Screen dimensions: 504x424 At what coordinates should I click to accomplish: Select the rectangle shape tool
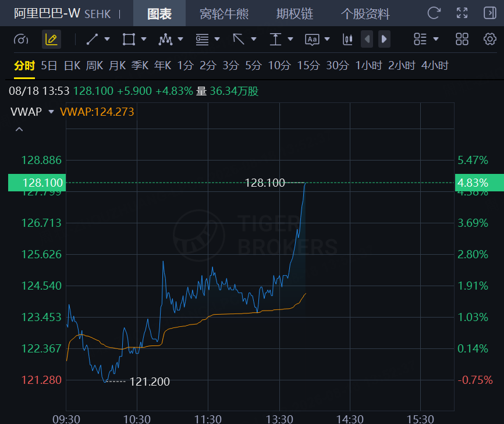click(x=129, y=39)
